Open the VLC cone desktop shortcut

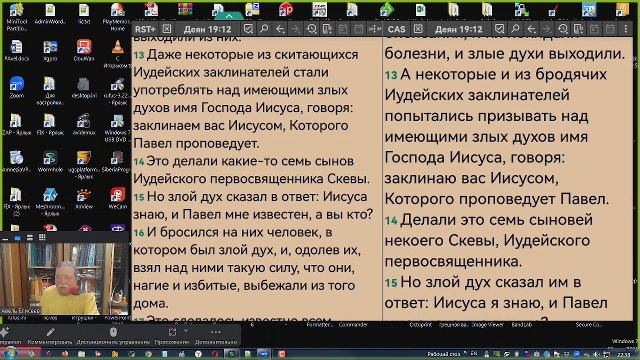[x=118, y=53]
